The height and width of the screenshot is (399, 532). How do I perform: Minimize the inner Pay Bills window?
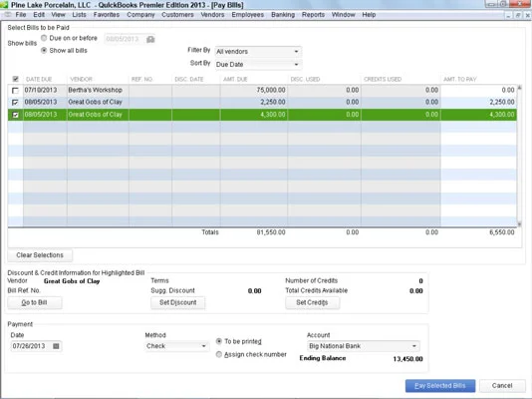508,15
